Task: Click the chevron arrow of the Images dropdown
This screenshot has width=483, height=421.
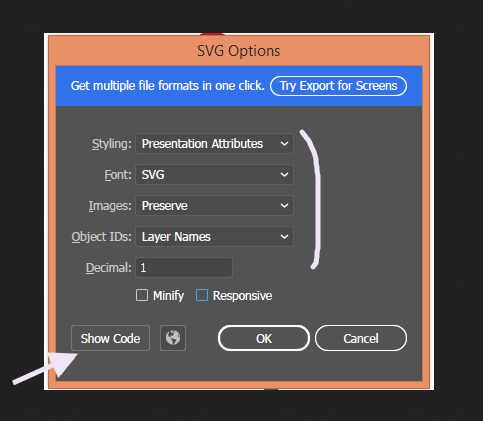Action: [x=284, y=205]
